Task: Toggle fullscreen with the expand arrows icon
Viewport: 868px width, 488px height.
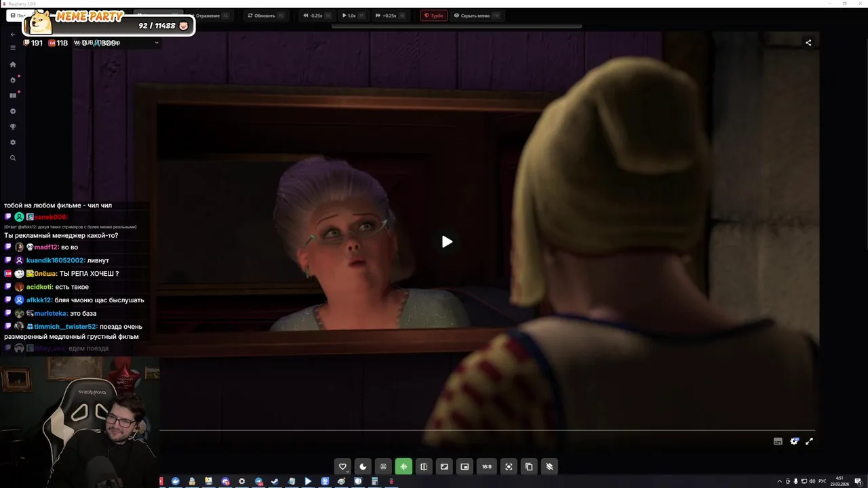Action: click(809, 441)
